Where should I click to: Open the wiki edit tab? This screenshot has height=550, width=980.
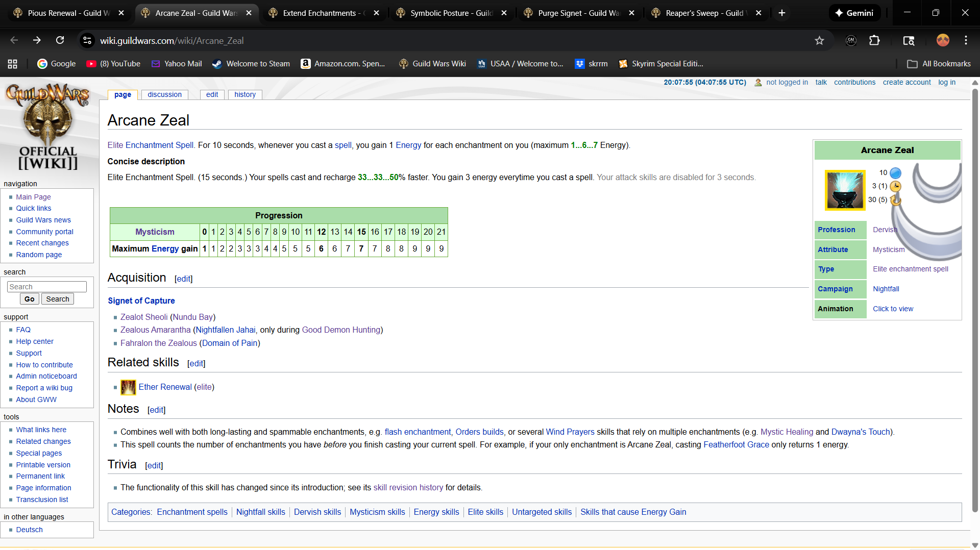(212, 94)
